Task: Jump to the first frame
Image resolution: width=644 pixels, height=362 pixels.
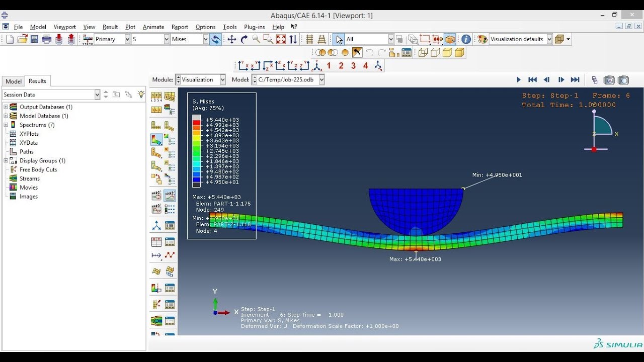Action: coord(533,79)
